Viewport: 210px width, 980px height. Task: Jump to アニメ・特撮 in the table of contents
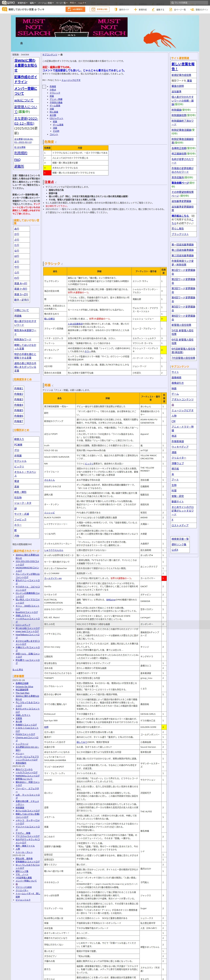pos(56,99)
